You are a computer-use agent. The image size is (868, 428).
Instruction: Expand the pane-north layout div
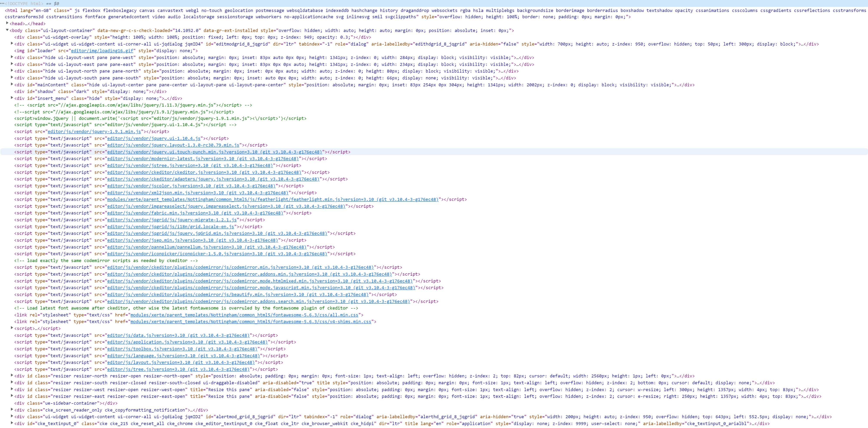click(12, 71)
